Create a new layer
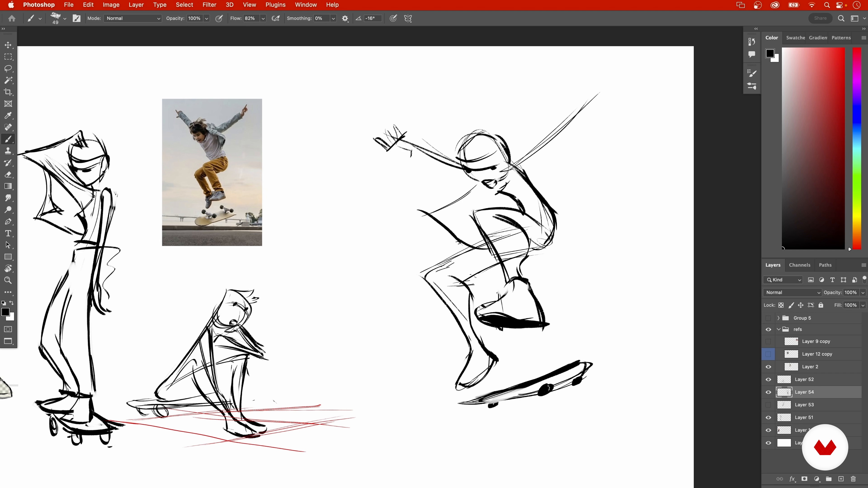The image size is (868, 488). [x=841, y=479]
